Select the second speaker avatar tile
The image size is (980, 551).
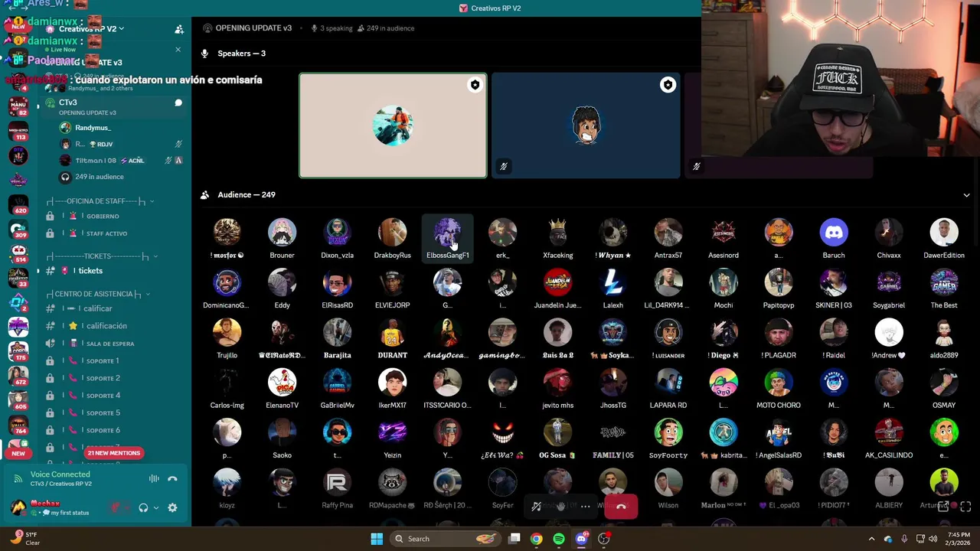click(586, 126)
